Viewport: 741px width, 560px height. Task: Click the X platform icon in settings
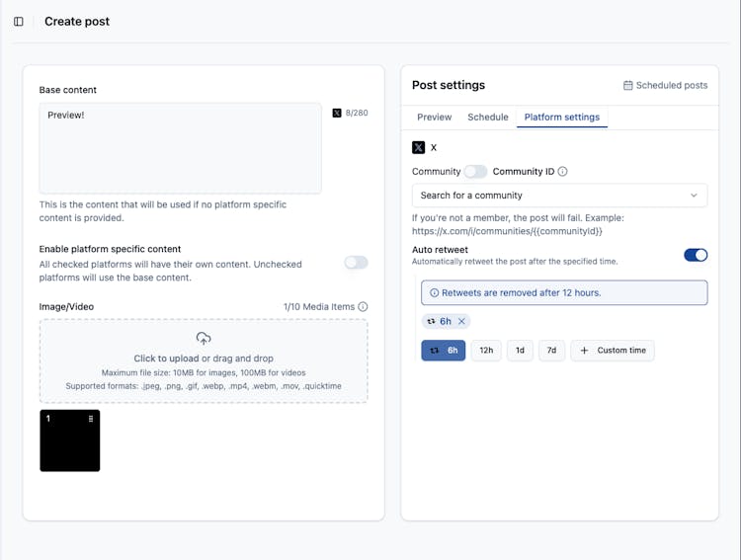(418, 147)
